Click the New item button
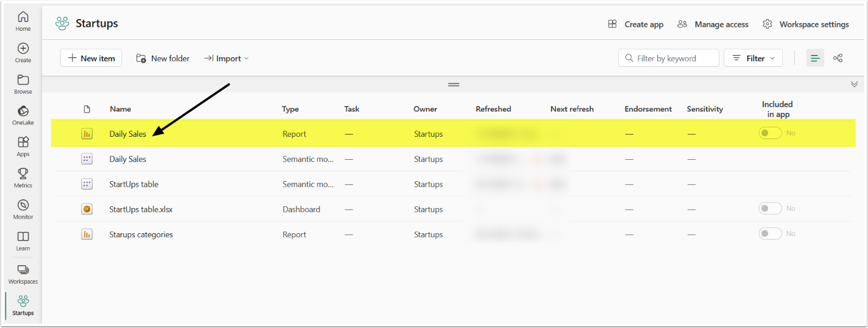The image size is (868, 328). click(x=91, y=58)
